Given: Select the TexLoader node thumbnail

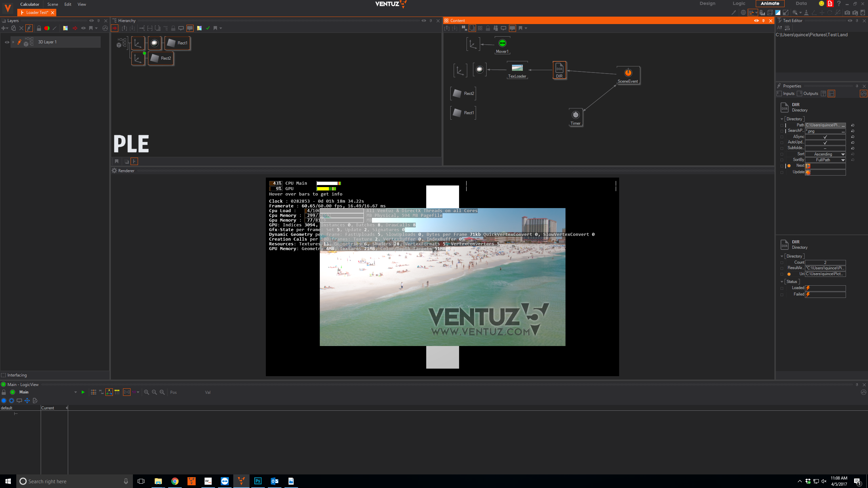Looking at the screenshot, I should [517, 68].
